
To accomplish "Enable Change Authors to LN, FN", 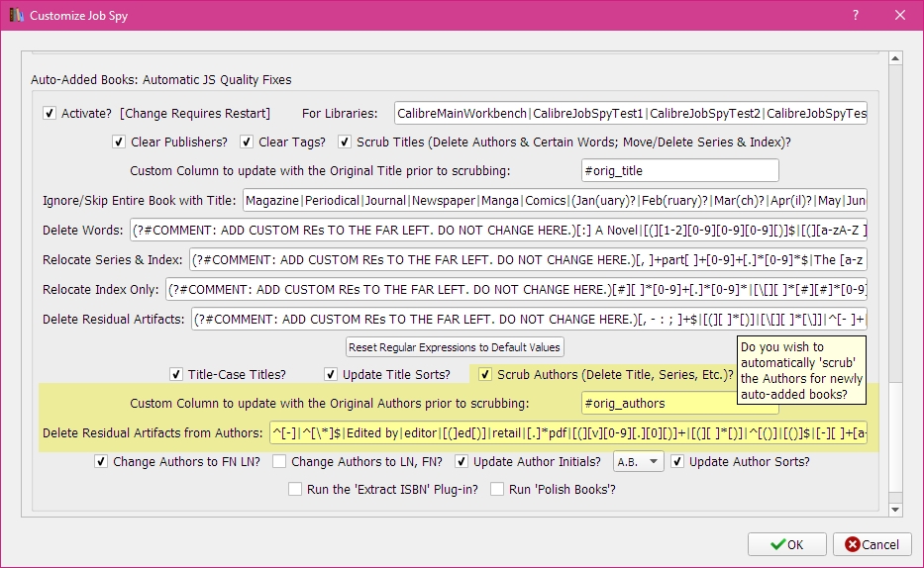I will (x=279, y=461).
